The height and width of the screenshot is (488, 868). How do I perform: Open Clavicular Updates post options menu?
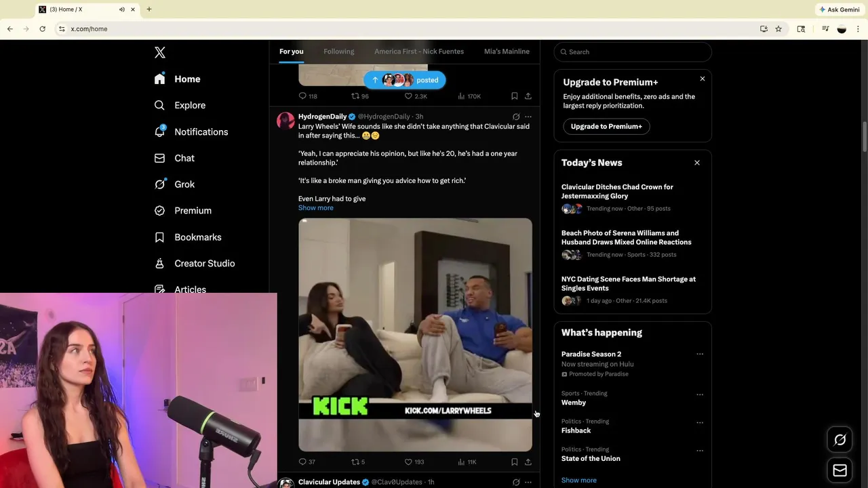click(528, 483)
